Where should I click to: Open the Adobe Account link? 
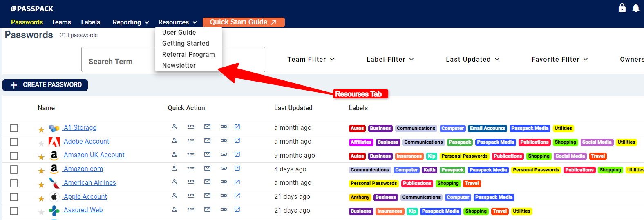pyautogui.click(x=86, y=141)
